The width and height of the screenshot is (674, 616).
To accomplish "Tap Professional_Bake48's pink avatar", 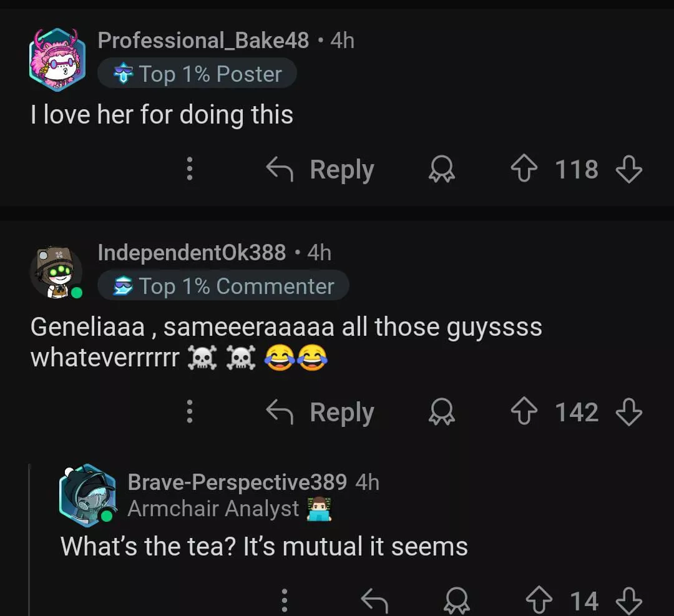I will (x=57, y=59).
